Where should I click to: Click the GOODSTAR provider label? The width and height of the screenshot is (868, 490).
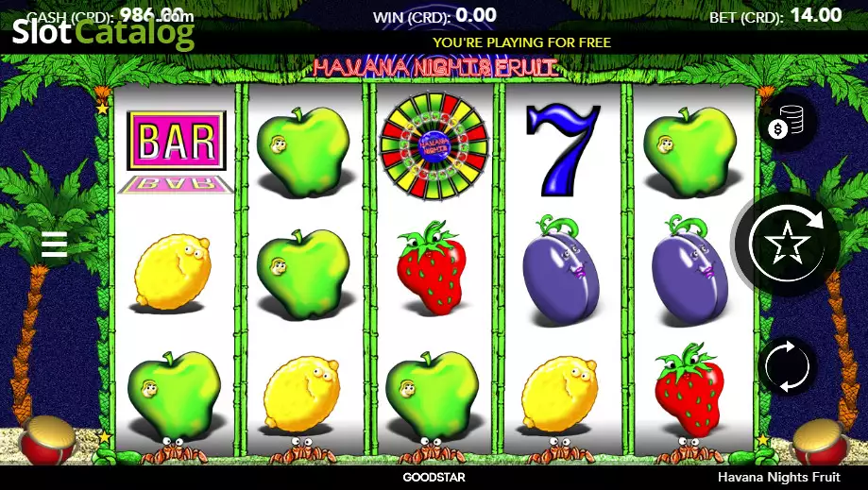pos(434,478)
